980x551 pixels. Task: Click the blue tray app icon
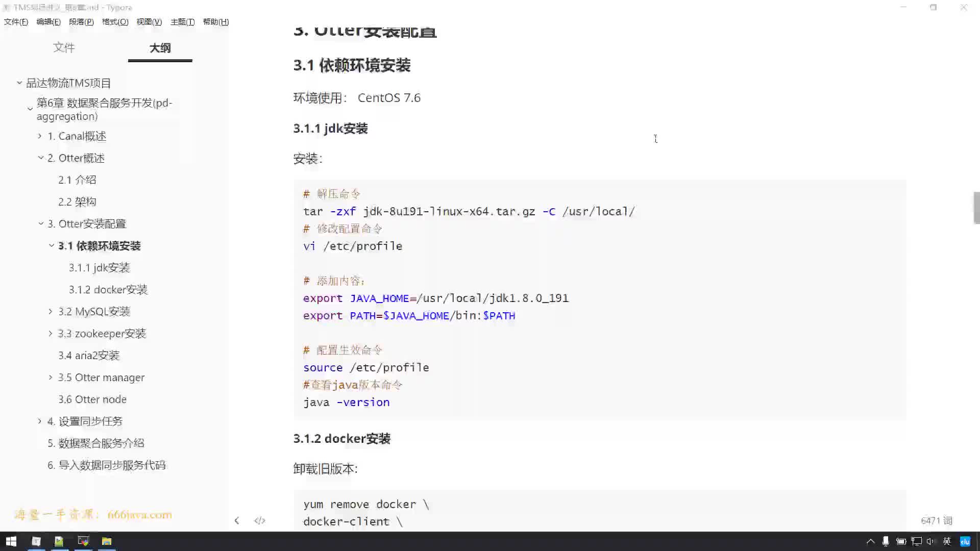(965, 541)
